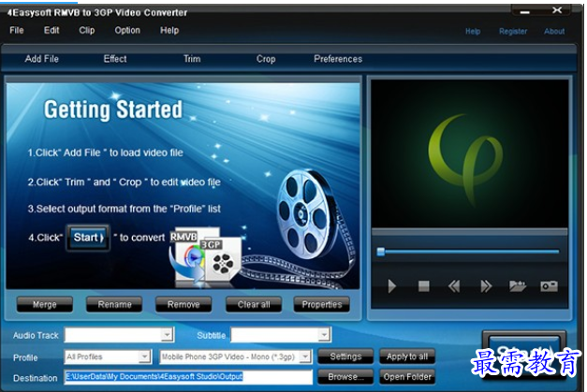Click the Help link at top right
The image size is (587, 392).
pyautogui.click(x=473, y=32)
